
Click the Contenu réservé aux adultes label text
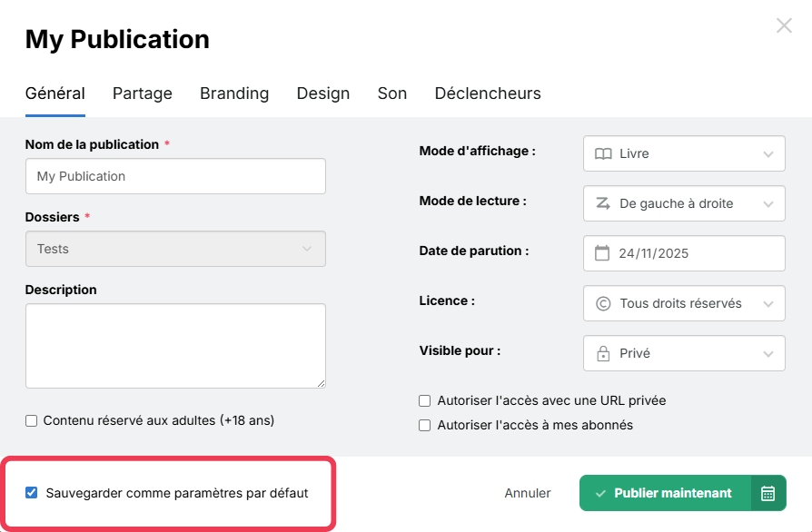[x=159, y=420]
